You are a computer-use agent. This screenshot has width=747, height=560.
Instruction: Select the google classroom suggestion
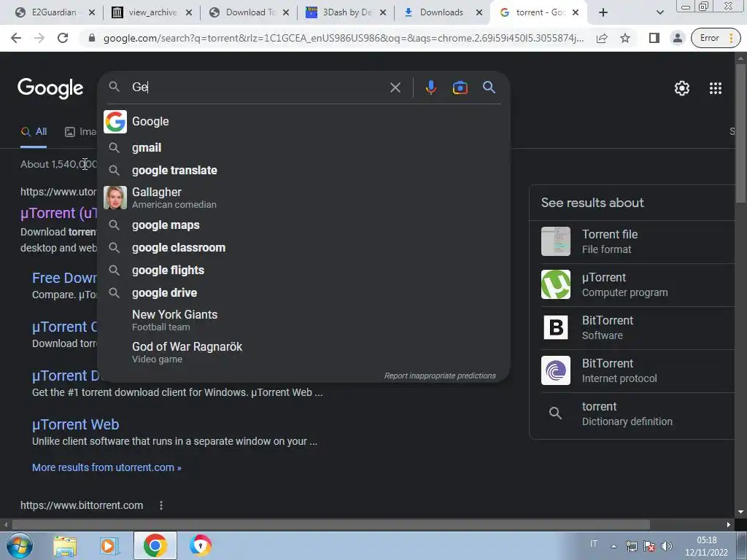[304, 248]
